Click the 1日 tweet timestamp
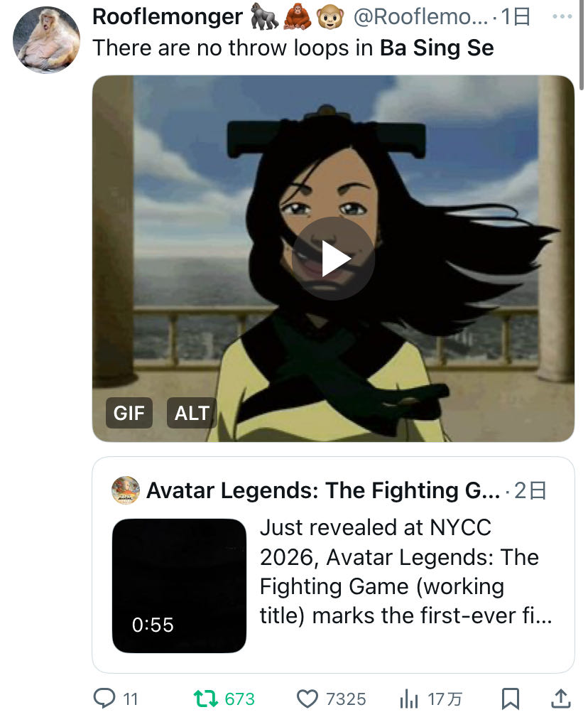Screen dimensions: 588x722 click(516, 17)
